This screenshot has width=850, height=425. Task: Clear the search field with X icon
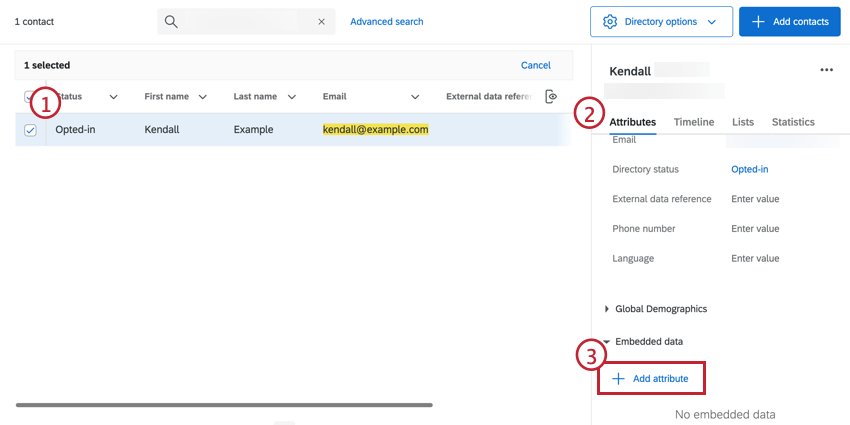[x=321, y=22]
